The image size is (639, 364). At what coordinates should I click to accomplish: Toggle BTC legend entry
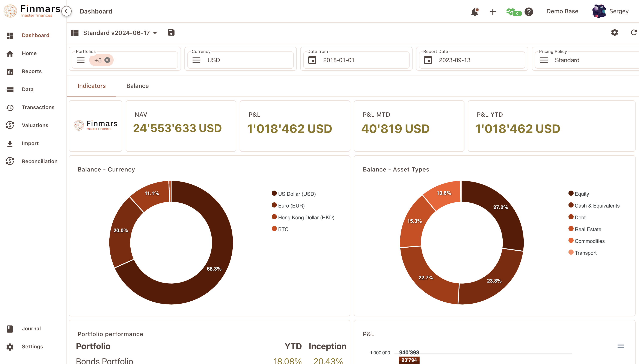(x=280, y=229)
